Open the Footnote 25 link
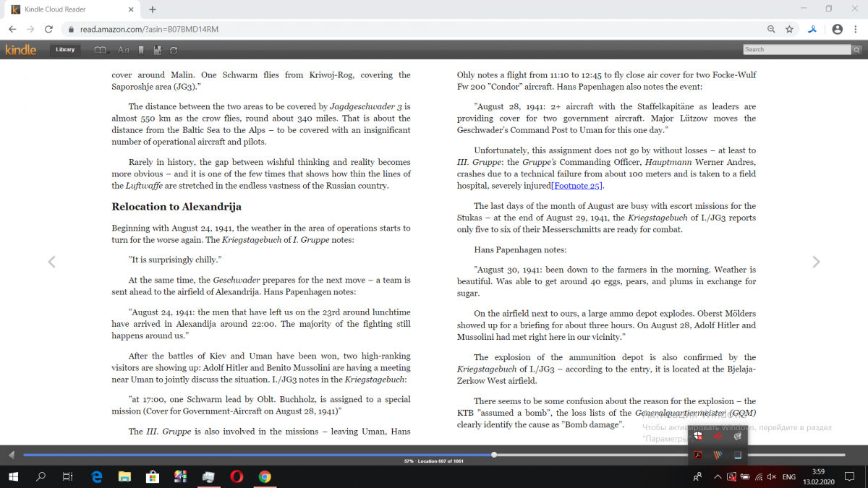This screenshot has width=868, height=488. [x=576, y=186]
